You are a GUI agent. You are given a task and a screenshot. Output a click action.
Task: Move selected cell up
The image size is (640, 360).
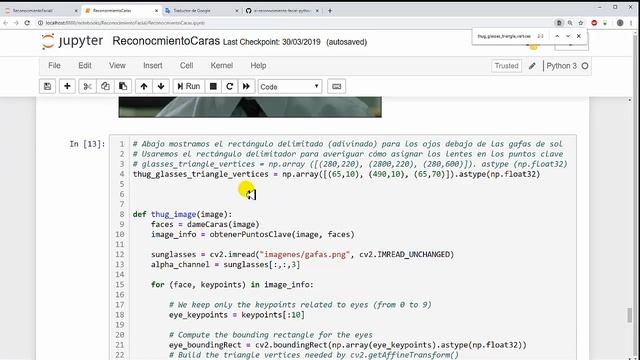tap(144, 87)
